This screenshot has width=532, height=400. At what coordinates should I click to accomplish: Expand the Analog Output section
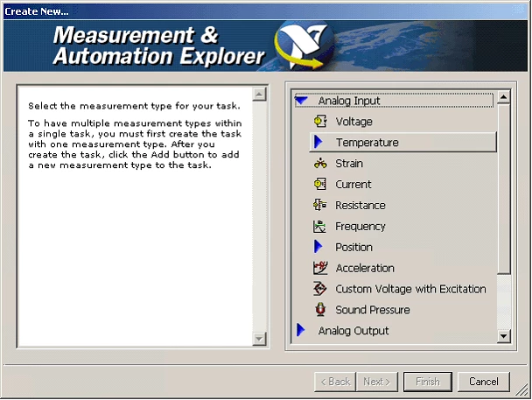(302, 331)
